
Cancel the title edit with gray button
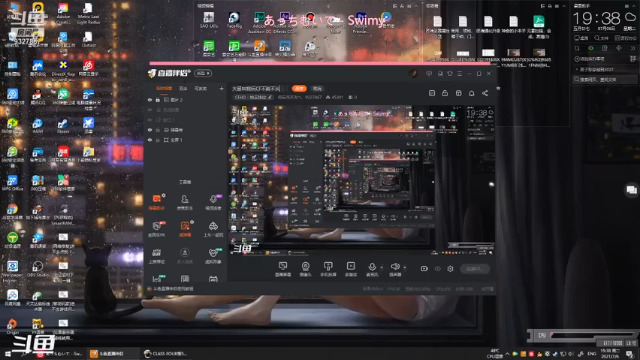point(317,89)
